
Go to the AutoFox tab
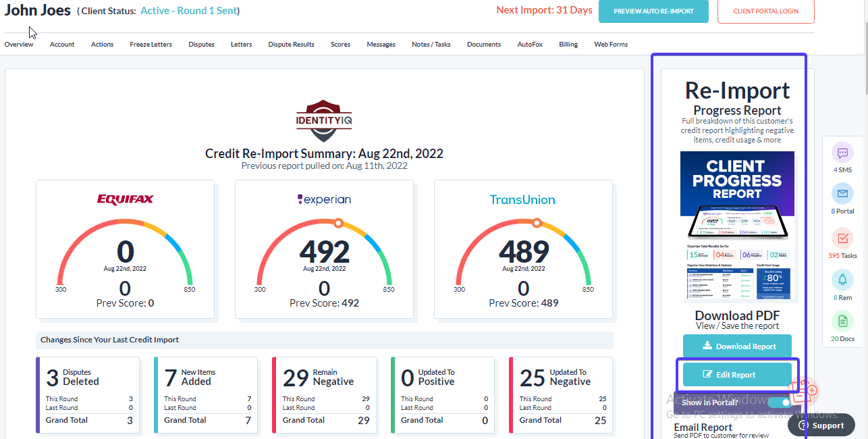coord(530,45)
